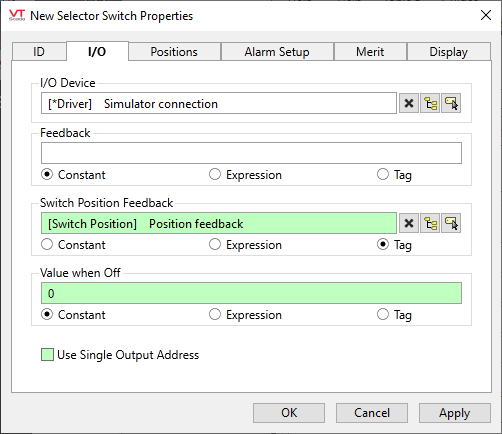Open the Alarm Setup tab
The image size is (502, 434).
(x=277, y=52)
